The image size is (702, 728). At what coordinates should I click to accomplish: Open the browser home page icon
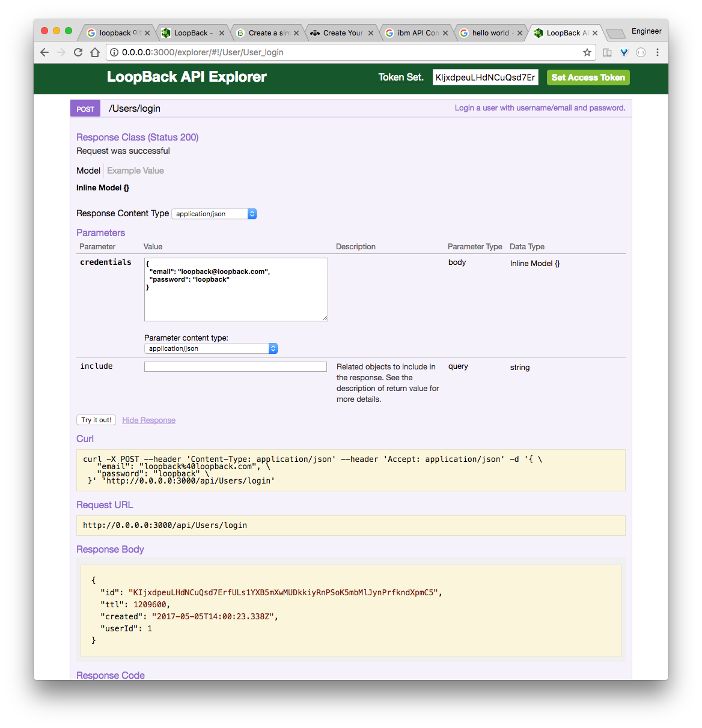click(x=95, y=52)
